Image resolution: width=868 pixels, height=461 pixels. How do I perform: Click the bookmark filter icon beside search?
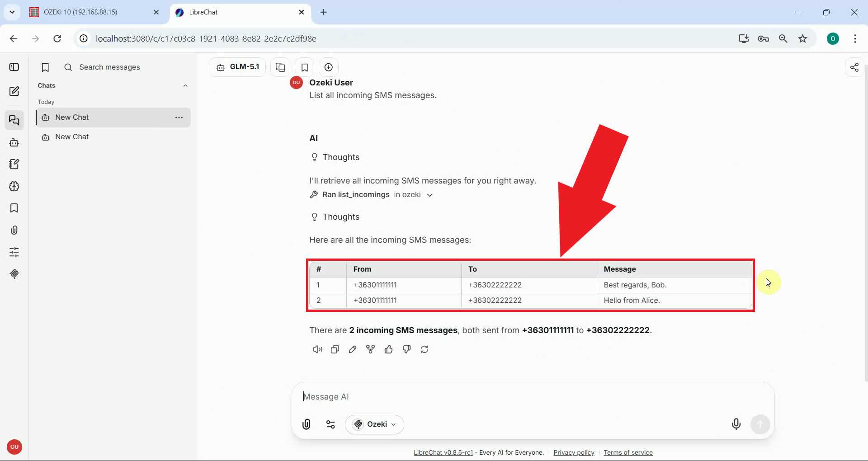pos(45,67)
